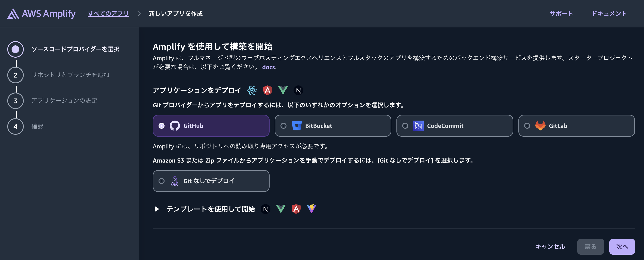Select the BitBucket radio button

coord(284,126)
